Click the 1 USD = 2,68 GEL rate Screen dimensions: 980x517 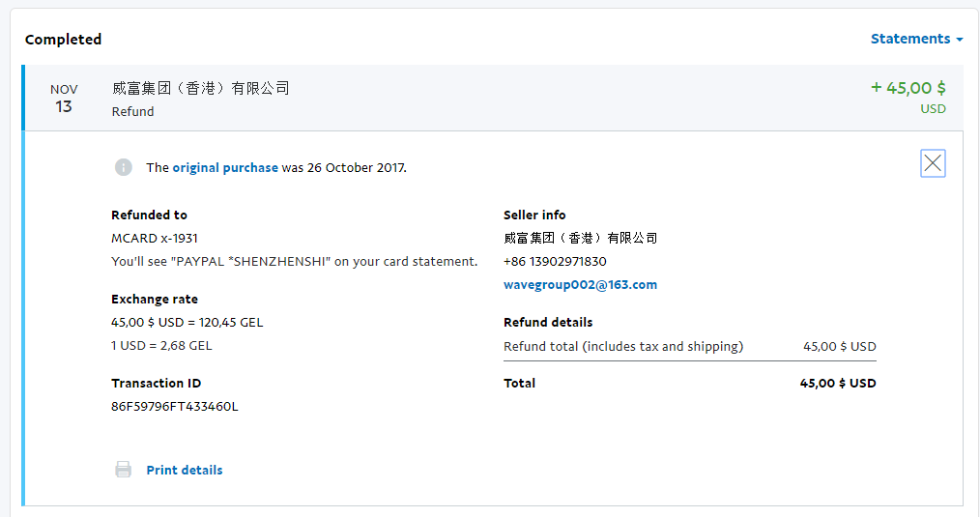[161, 346]
